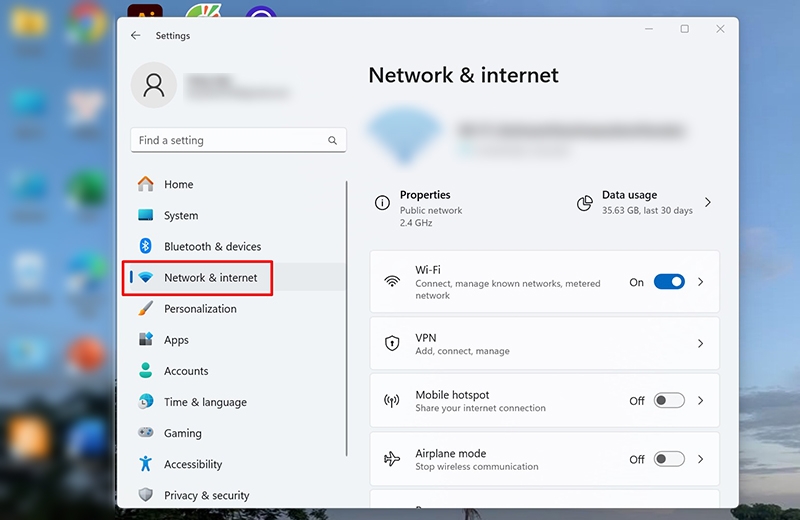Screen dimensions: 800x520
Task: Click the "Network & internet" page heading
Action: click(x=463, y=75)
